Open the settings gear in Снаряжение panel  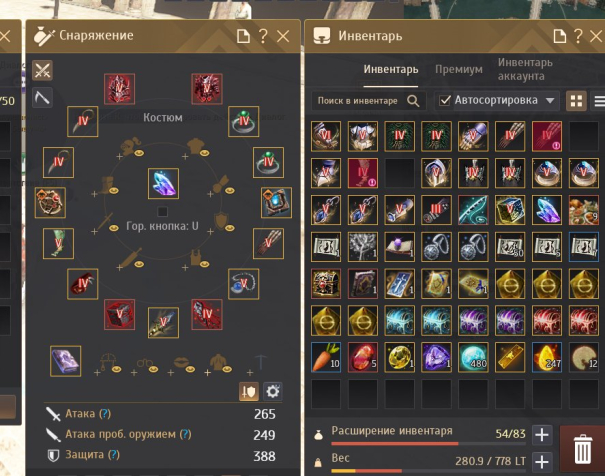click(x=272, y=392)
